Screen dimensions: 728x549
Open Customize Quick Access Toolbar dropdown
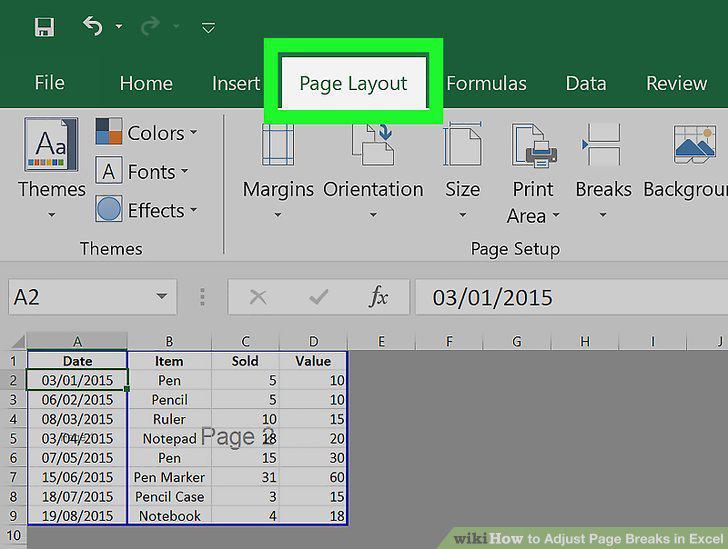(x=208, y=28)
